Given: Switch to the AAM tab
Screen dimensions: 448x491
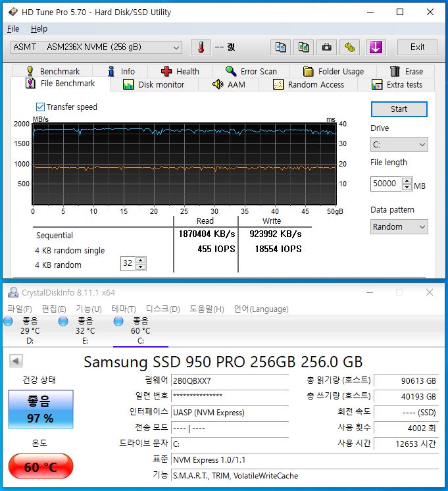Looking at the screenshot, I should tap(229, 84).
